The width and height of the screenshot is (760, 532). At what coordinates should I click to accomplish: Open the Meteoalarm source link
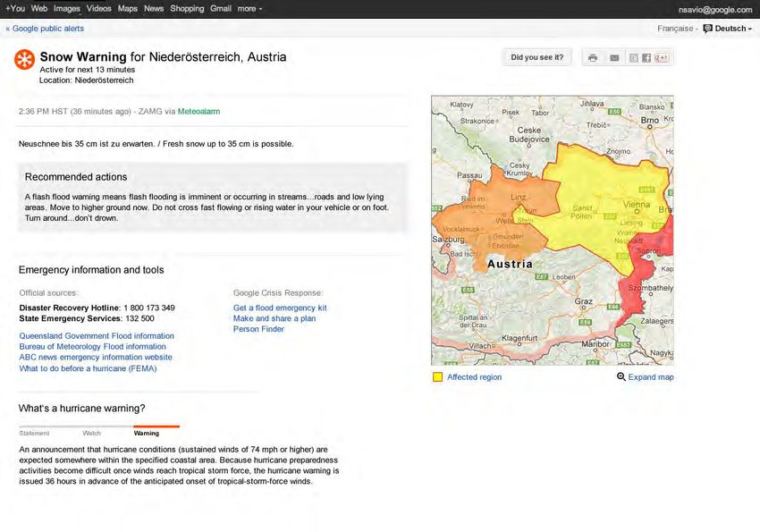pyautogui.click(x=198, y=112)
